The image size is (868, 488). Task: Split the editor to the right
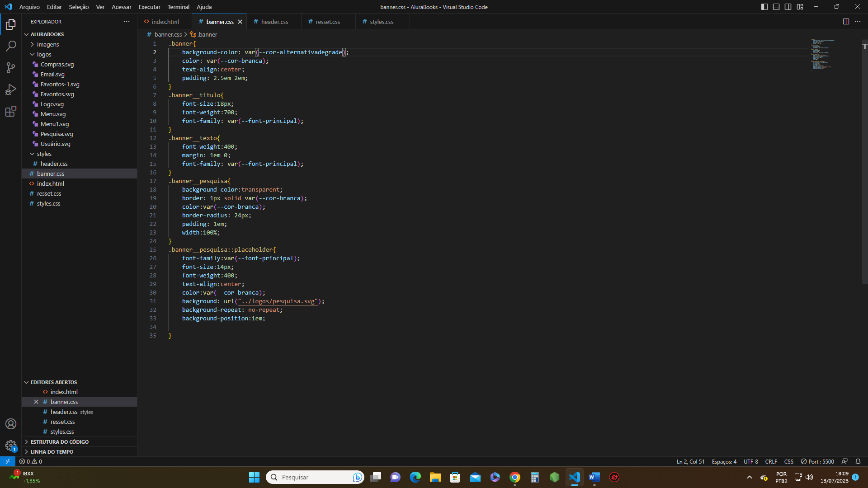tap(846, 22)
